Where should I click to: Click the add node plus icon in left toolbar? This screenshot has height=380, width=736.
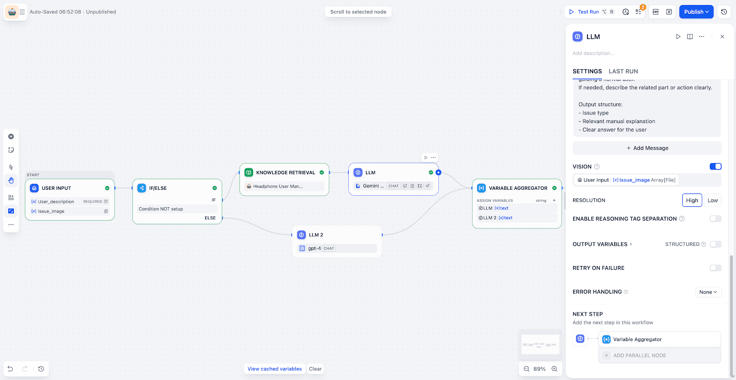11,137
